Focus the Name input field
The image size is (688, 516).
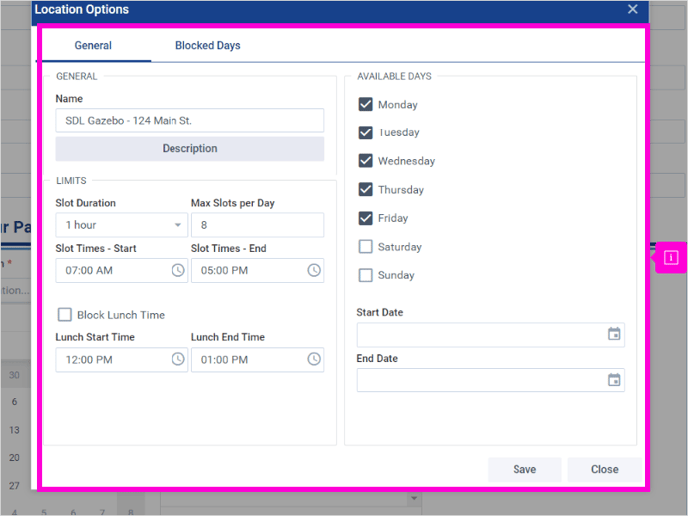[190, 121]
